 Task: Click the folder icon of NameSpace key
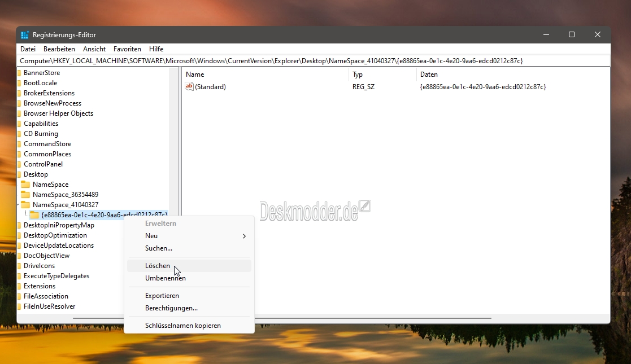point(25,184)
